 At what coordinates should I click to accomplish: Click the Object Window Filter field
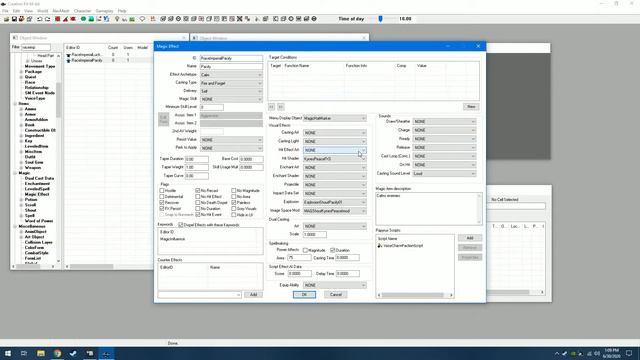(36, 47)
